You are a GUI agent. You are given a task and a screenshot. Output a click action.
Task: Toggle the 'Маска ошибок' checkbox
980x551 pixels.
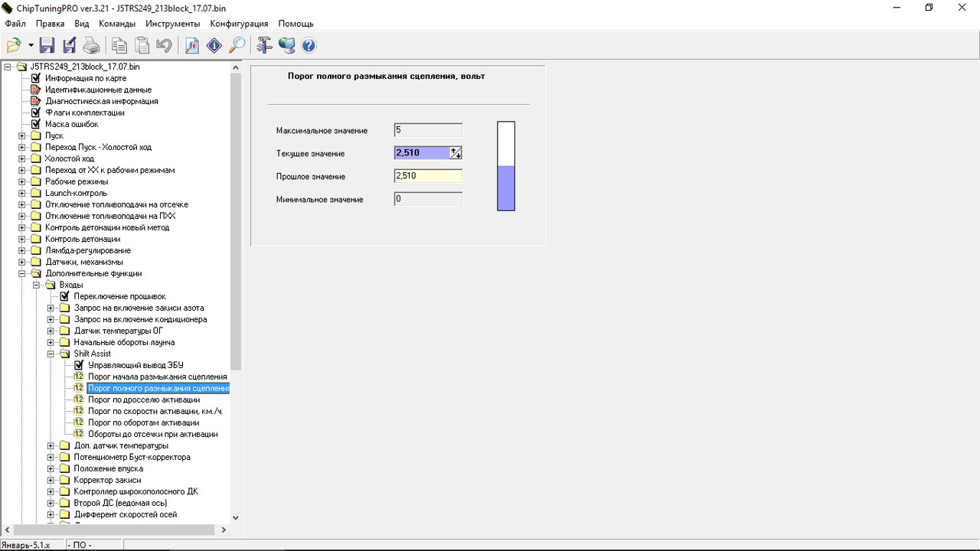(35, 124)
